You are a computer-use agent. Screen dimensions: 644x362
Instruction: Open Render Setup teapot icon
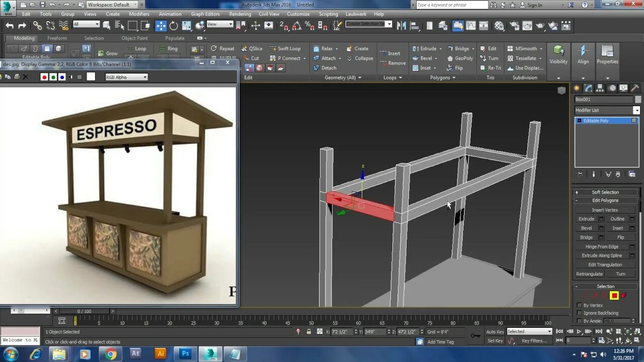[514, 26]
